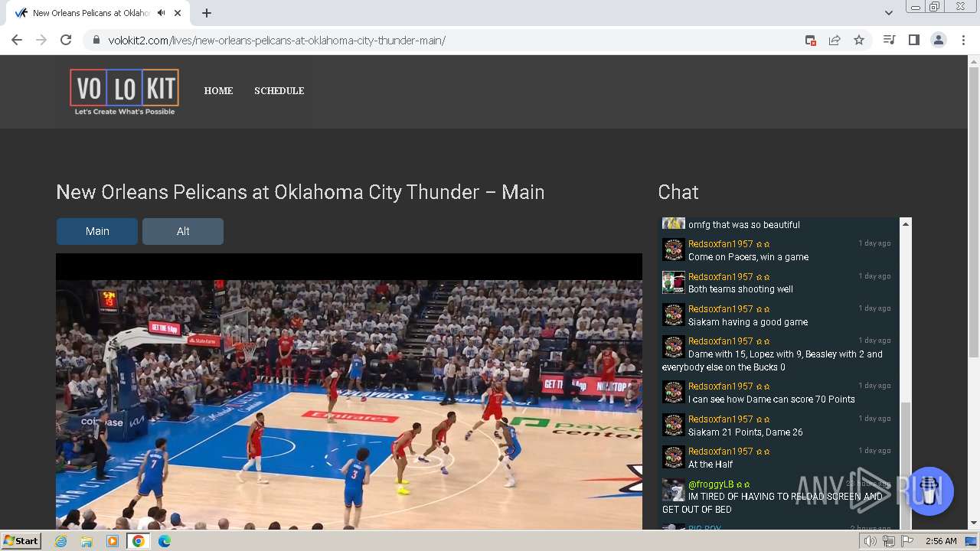Viewport: 980px width, 551px height.
Task: Click the blocked popup icon in address bar
Action: click(810, 40)
